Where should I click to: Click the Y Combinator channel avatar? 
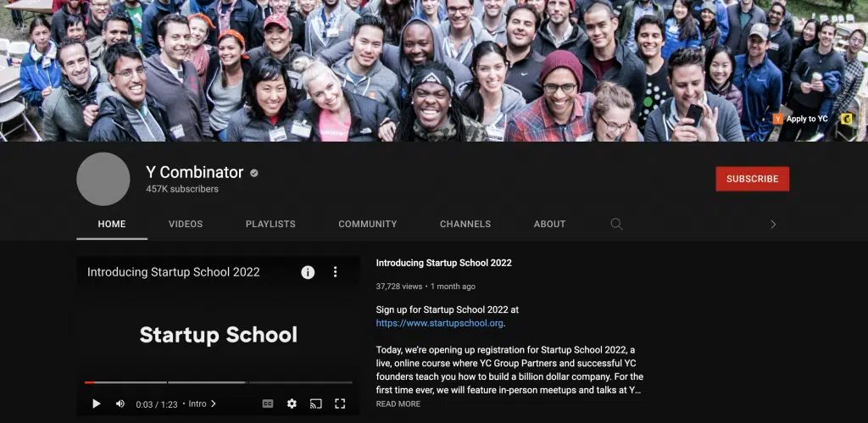coord(103,179)
